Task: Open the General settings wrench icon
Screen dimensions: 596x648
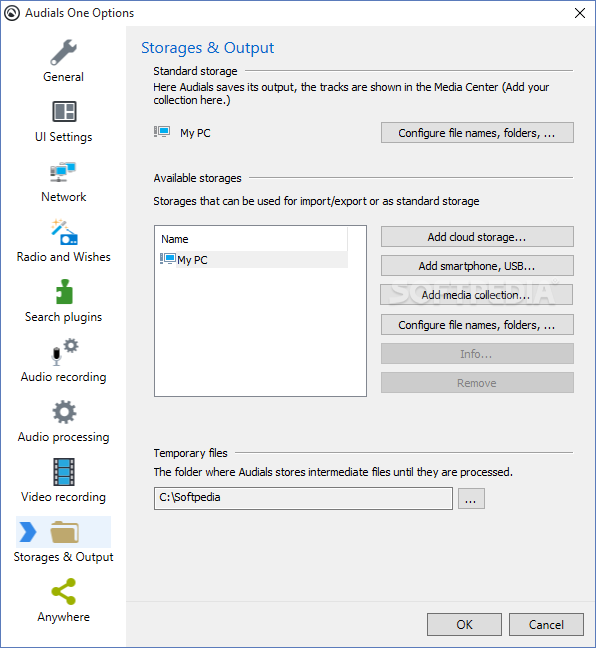Action: [x=63, y=52]
